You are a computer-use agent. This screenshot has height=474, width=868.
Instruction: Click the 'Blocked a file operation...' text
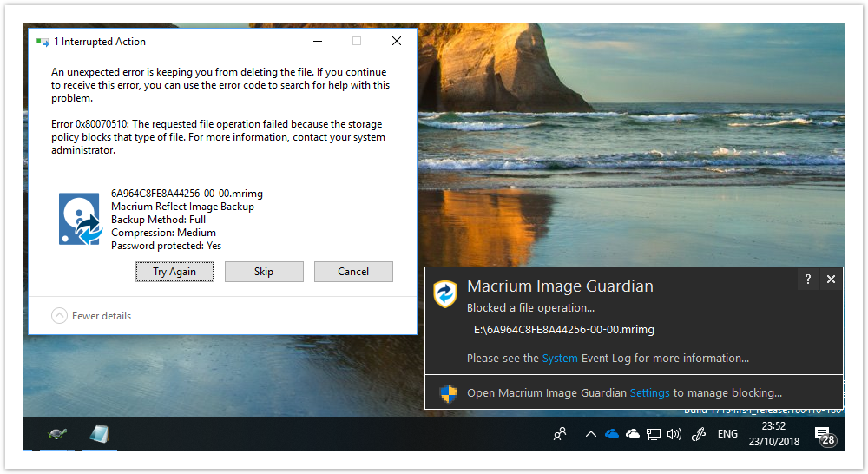pos(531,308)
